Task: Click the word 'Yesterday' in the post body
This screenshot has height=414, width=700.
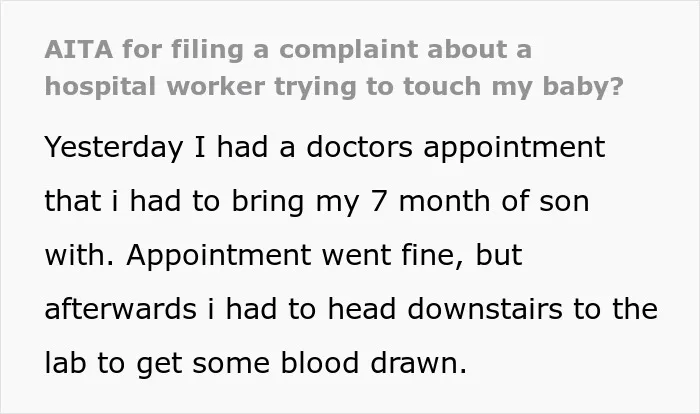Action: [x=114, y=148]
